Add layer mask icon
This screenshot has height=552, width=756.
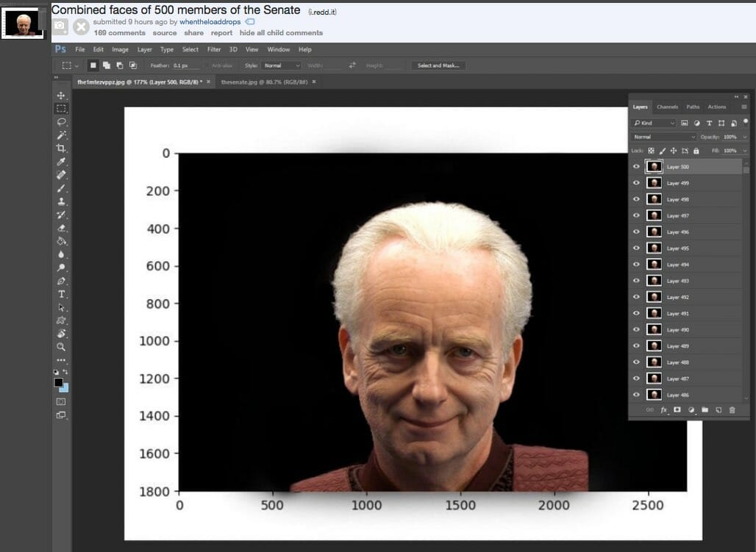click(x=677, y=410)
